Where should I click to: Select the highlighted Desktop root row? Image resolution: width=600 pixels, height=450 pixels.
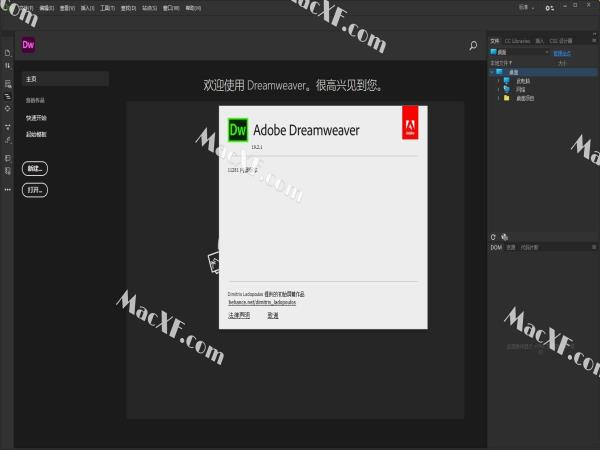(543, 72)
